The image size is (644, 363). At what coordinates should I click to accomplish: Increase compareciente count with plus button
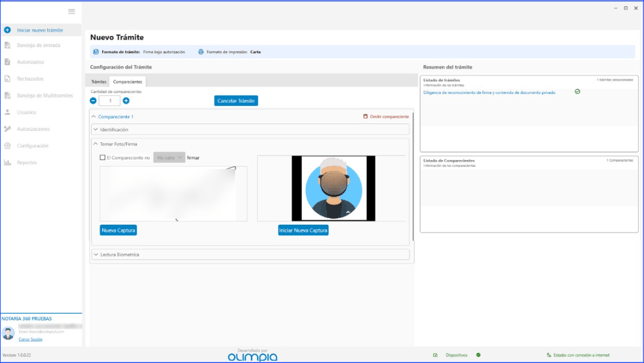[126, 101]
